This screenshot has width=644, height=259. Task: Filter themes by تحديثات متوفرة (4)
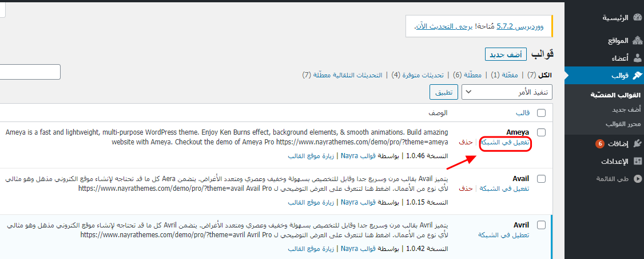pyautogui.click(x=418, y=75)
